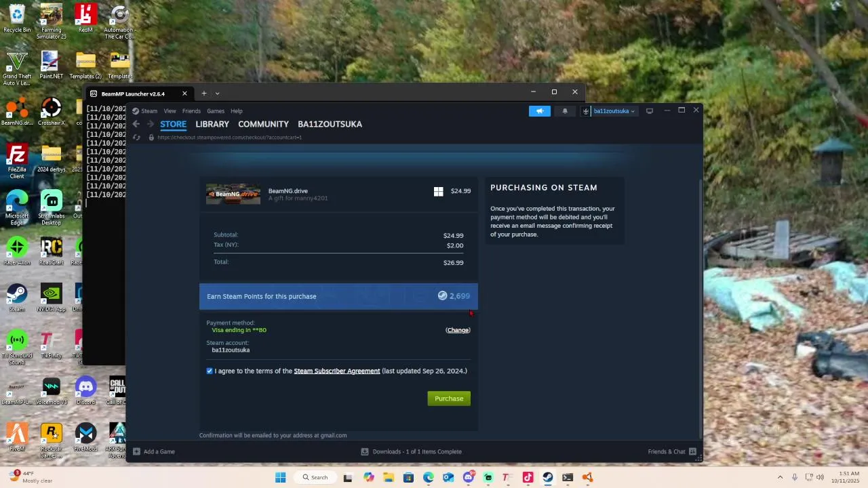The height and width of the screenshot is (488, 868).
Task: Click the BeamNG.drive game thumbnail
Action: tap(233, 194)
